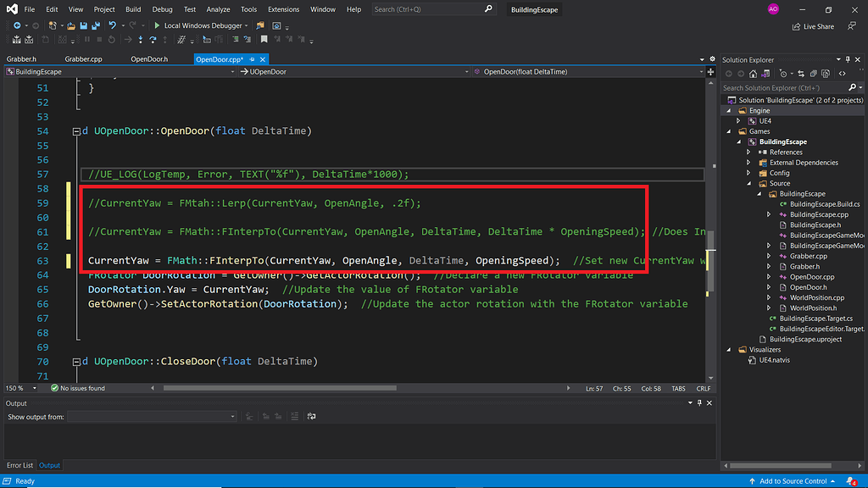This screenshot has width=868, height=488.
Task: Click the Navigate Backward arrow
Action: point(17,25)
